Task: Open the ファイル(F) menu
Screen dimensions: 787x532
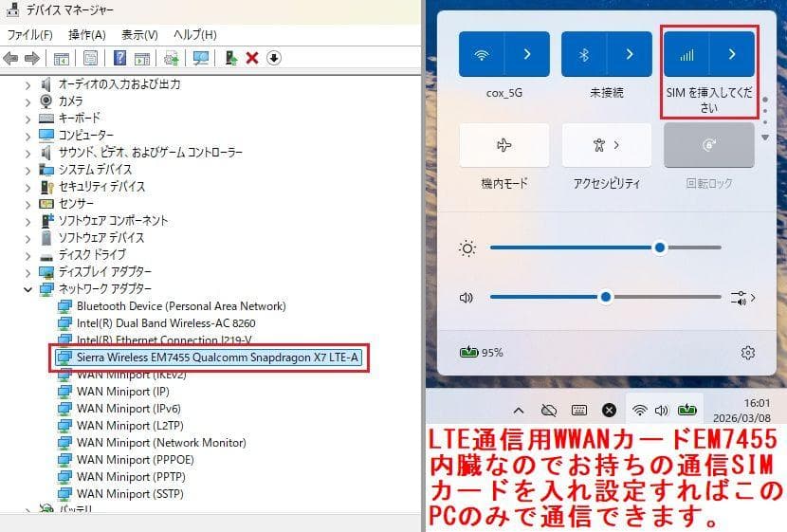Action: pos(30,35)
